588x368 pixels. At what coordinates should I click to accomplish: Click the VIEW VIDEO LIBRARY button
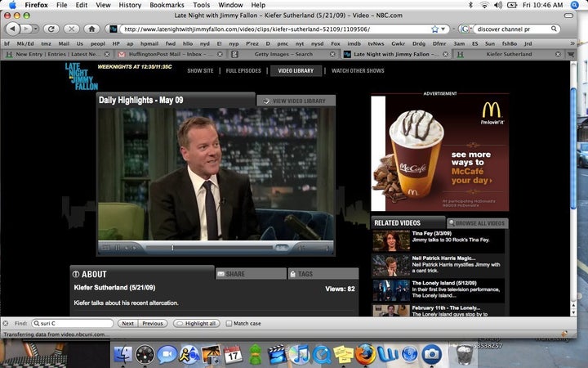tap(296, 101)
